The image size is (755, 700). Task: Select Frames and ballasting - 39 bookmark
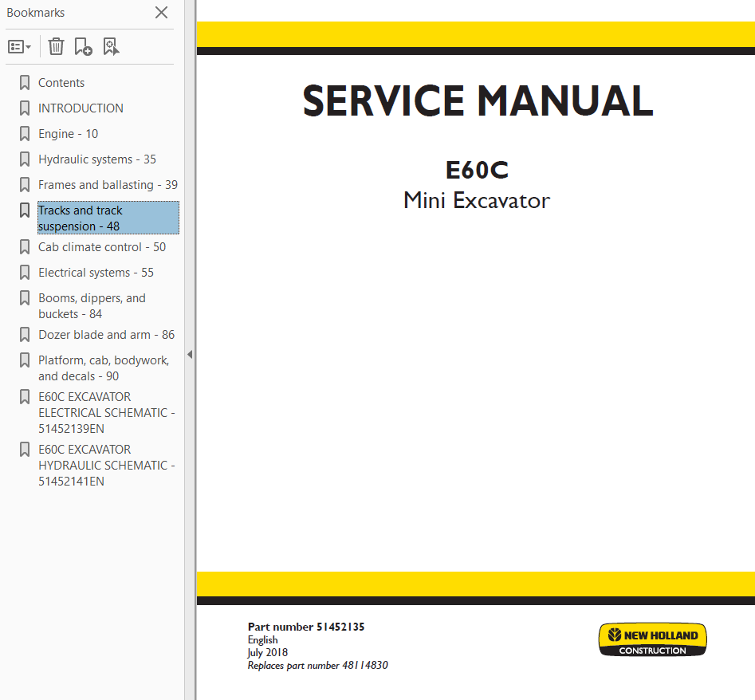point(108,185)
